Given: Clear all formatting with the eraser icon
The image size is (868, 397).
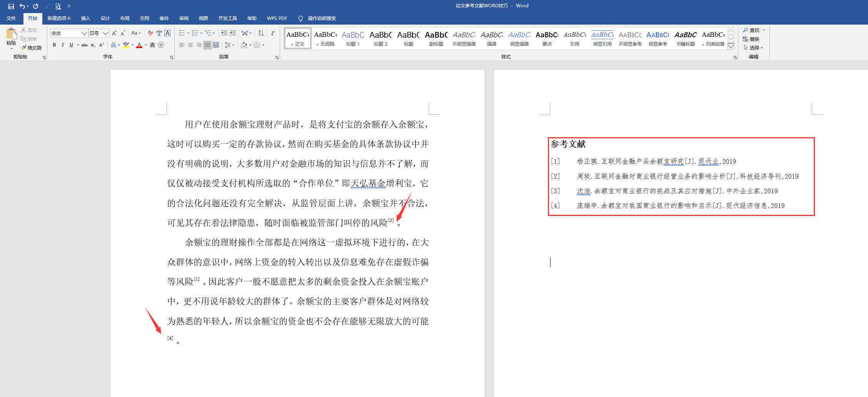Looking at the screenshot, I should tap(150, 33).
